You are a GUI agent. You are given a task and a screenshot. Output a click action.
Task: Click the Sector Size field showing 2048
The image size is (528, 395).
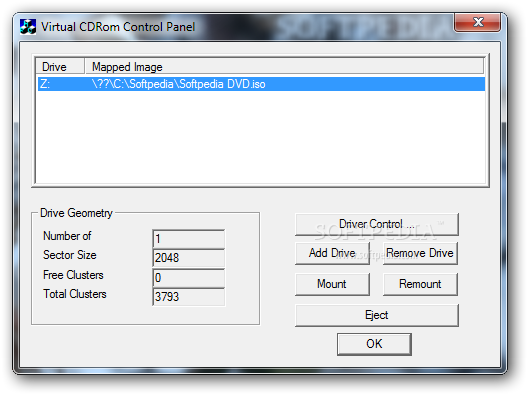[x=189, y=258]
